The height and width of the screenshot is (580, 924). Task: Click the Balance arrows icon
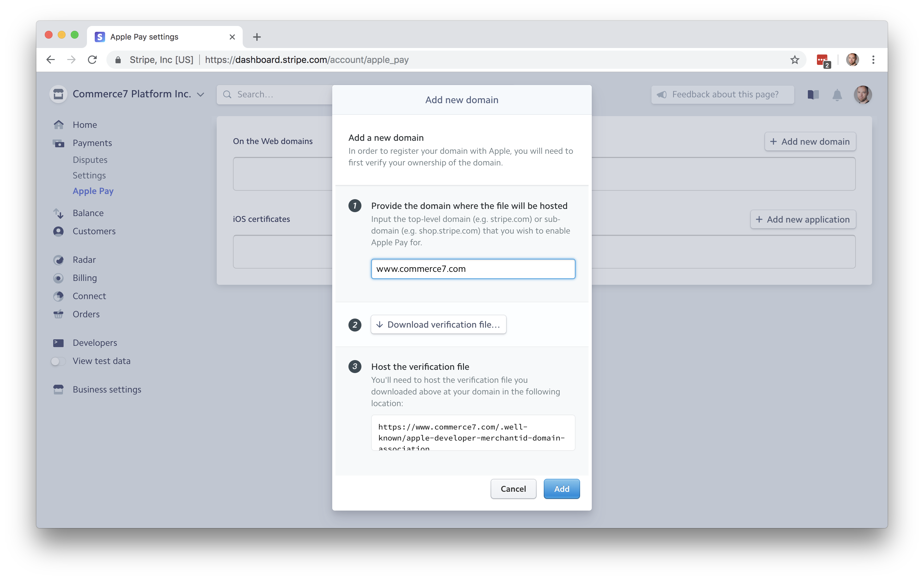tap(58, 213)
